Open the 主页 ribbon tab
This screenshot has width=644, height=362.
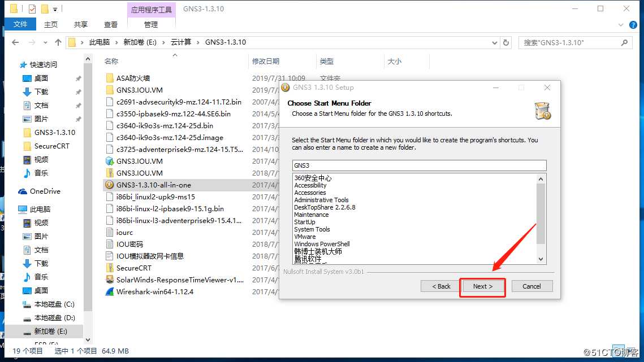click(51, 25)
